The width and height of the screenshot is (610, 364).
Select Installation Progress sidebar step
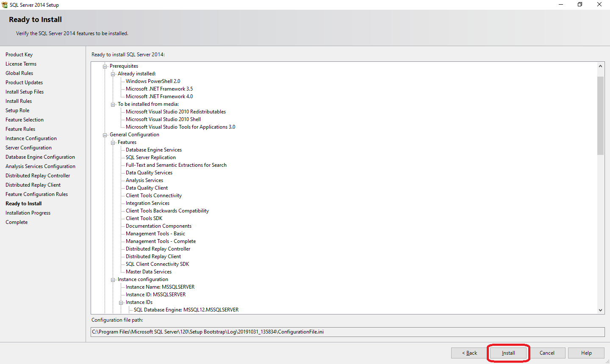coord(28,213)
